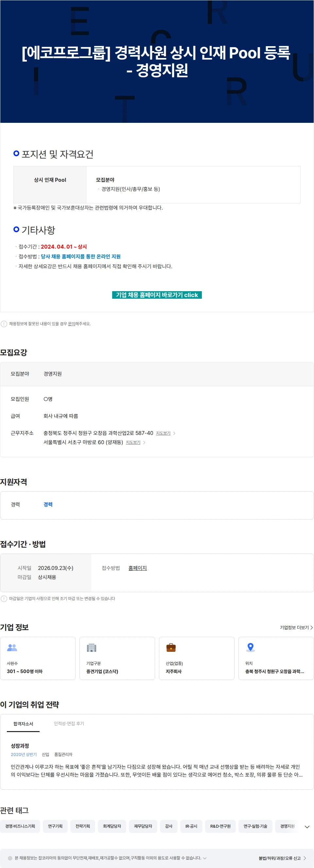
Task: Click the employee count people icon
Action: (12, 647)
